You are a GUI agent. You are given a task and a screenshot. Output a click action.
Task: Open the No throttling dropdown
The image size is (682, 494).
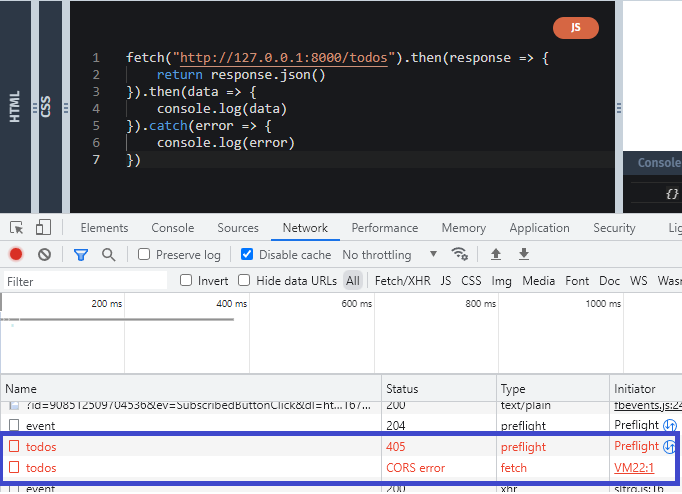point(389,254)
